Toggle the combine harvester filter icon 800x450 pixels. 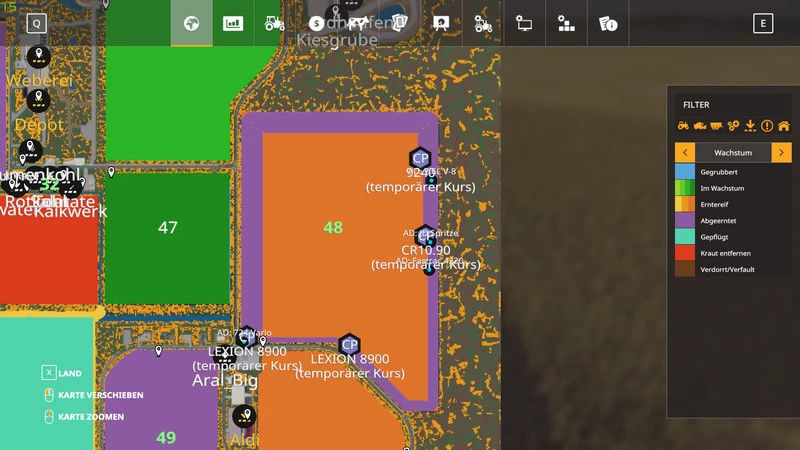[x=700, y=126]
